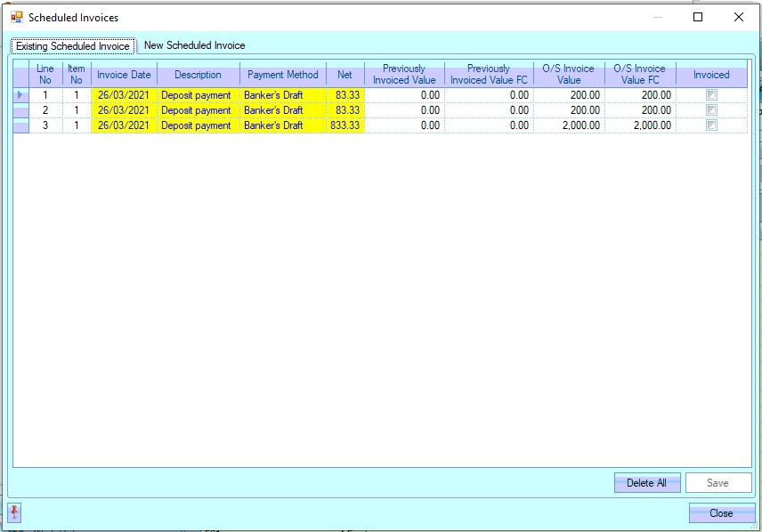Edit the Net value 833.33 cell
Screen dimensions: 762x532
coord(345,125)
